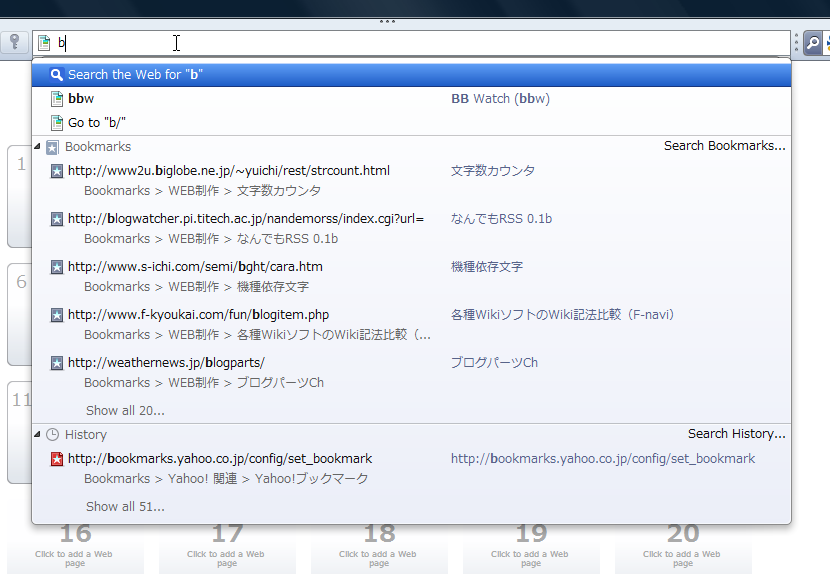Click red icon for bookmarks.yahoo.co.jp entry
Viewport: 830px width, 574px height.
click(57, 459)
